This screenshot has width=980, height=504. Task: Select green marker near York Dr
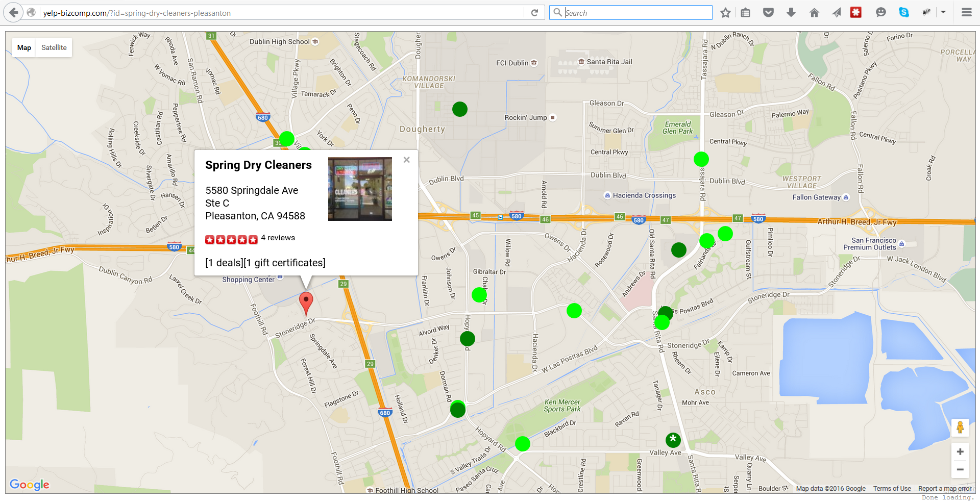pos(287,139)
